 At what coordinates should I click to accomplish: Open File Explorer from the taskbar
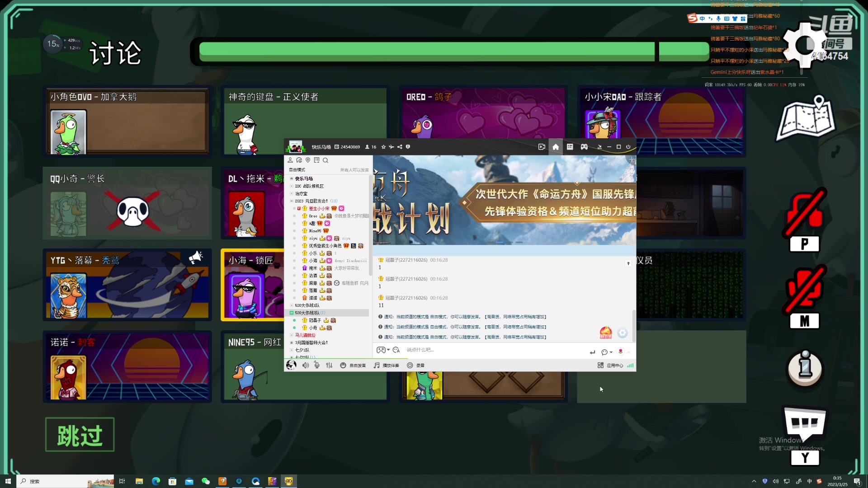(x=139, y=481)
